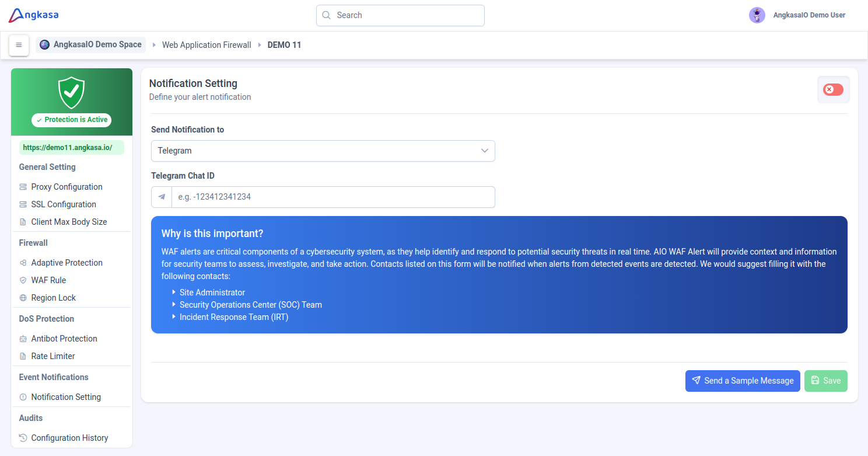The width and height of the screenshot is (868, 456).
Task: Click the Telegram paper plane icon
Action: [x=162, y=197]
